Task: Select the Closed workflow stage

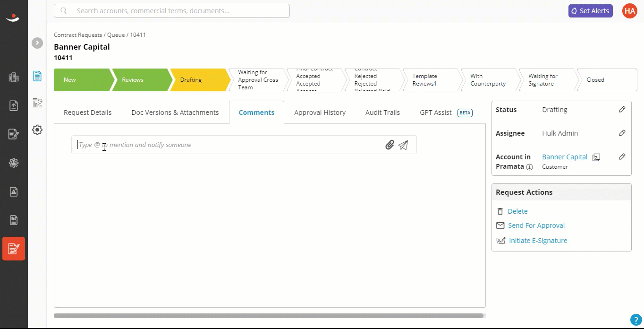Action: pyautogui.click(x=607, y=80)
